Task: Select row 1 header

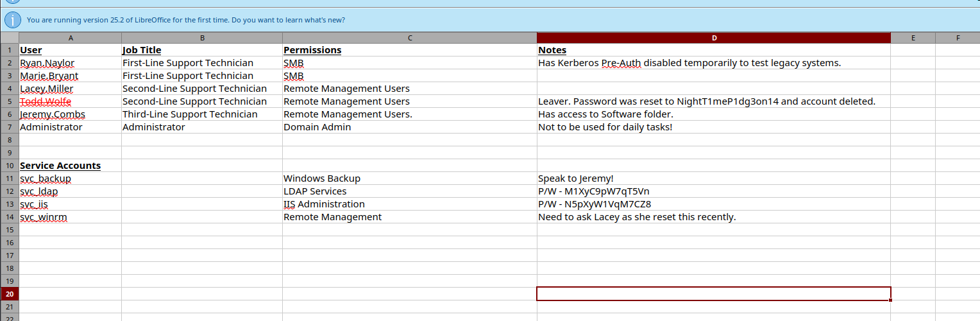Action: point(10,50)
